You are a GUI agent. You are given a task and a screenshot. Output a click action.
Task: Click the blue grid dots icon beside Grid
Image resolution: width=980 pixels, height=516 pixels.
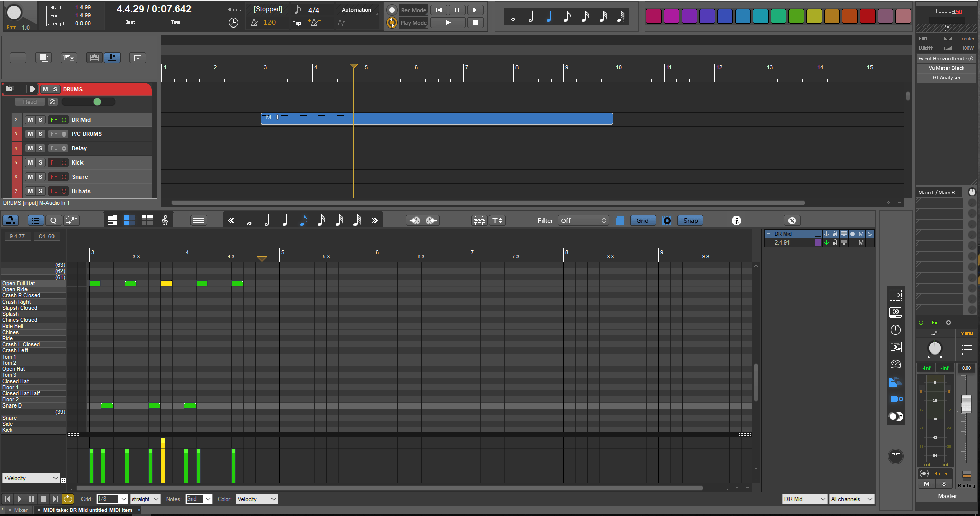[x=620, y=221]
